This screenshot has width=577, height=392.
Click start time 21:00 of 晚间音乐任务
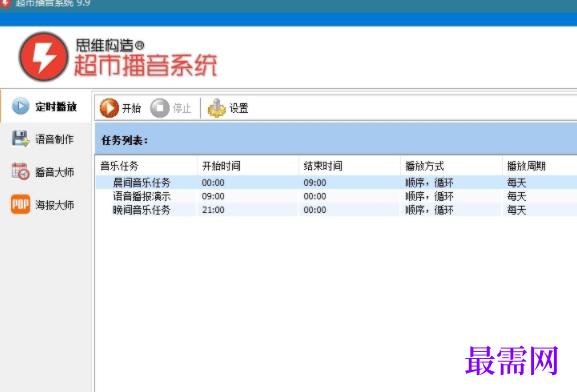[x=213, y=210]
